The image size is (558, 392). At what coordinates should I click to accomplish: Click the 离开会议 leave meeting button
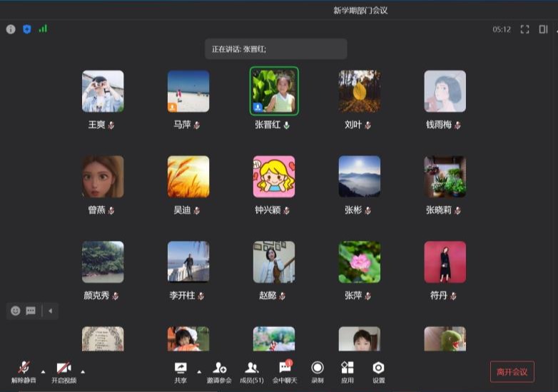[512, 371]
